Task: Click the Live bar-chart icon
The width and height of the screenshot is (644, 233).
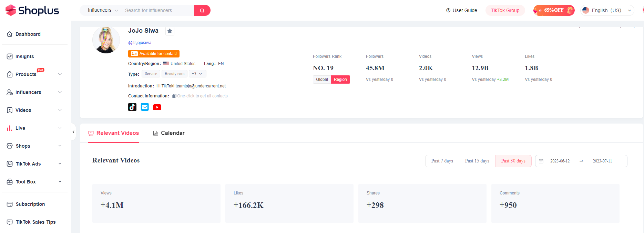Action: (x=10, y=128)
